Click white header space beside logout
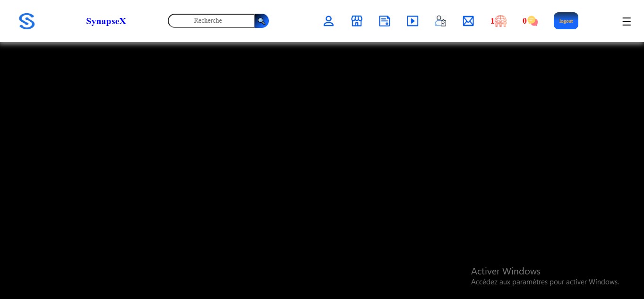This screenshot has width=644, height=299. pos(599,21)
